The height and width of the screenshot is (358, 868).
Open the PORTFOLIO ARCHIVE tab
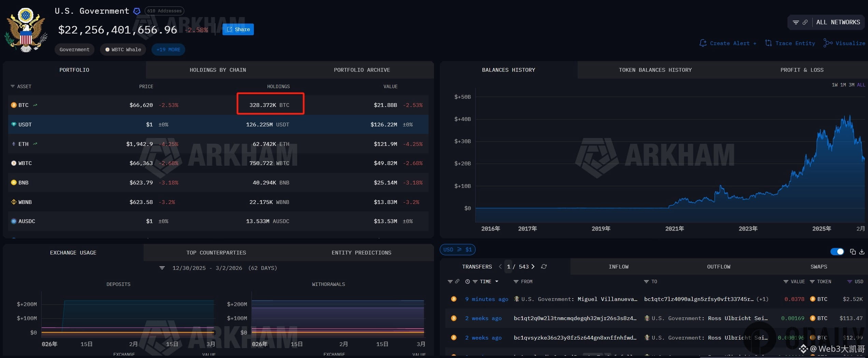click(x=362, y=70)
